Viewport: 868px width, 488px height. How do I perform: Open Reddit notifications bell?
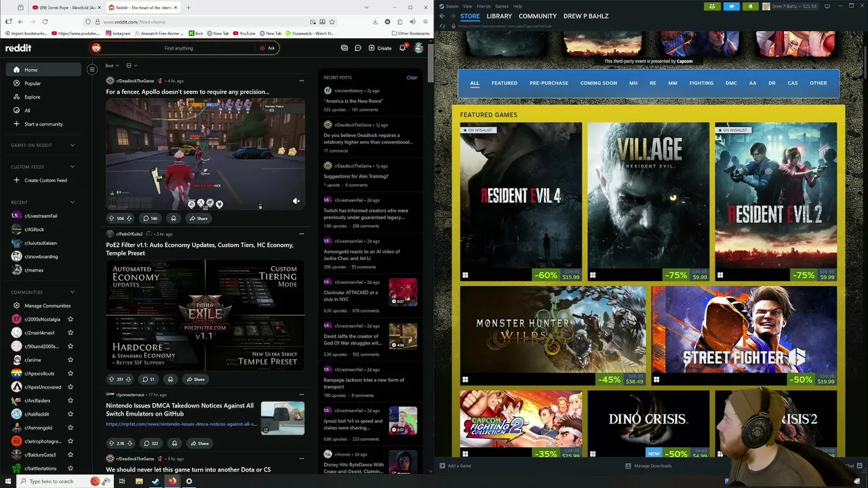(402, 48)
